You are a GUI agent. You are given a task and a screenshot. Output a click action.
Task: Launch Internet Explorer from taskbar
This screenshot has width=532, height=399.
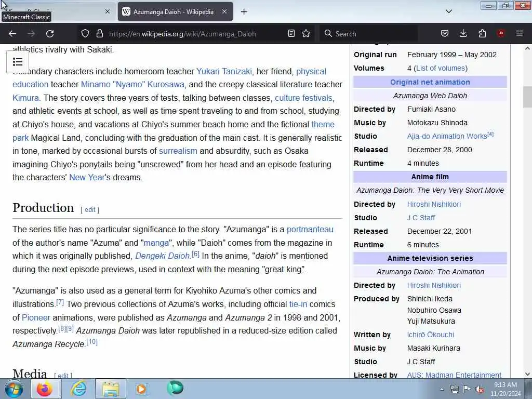(78, 389)
